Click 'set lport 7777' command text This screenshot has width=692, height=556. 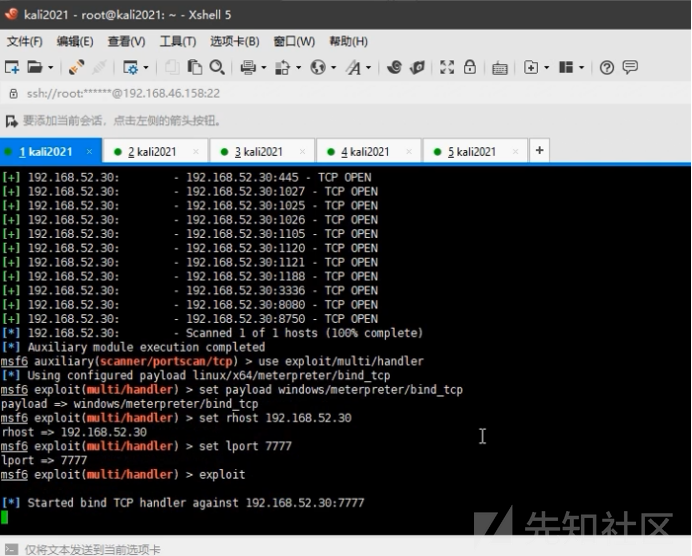(245, 446)
